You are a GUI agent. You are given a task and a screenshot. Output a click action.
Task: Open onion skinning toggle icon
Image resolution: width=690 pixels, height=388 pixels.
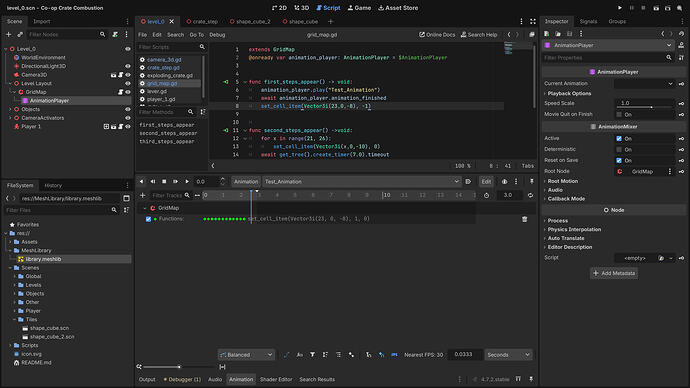coord(504,181)
